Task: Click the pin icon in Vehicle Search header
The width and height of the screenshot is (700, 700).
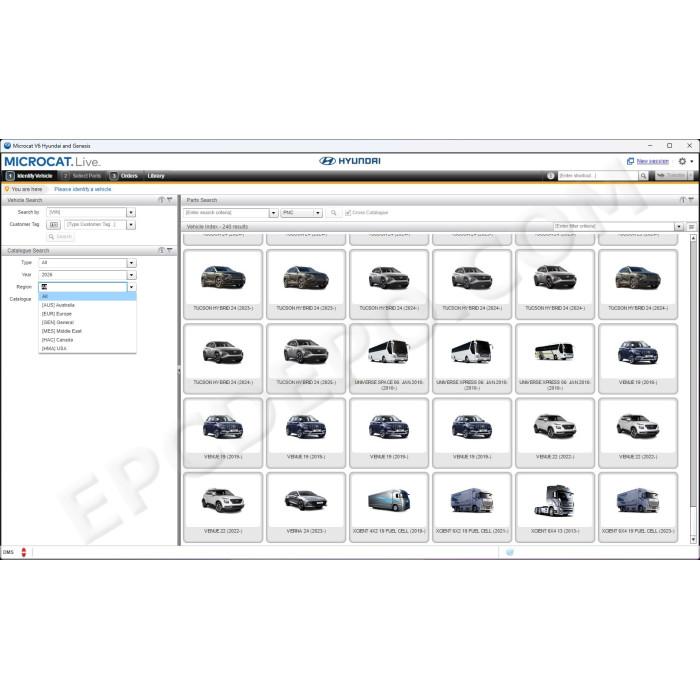Action: coord(162,200)
